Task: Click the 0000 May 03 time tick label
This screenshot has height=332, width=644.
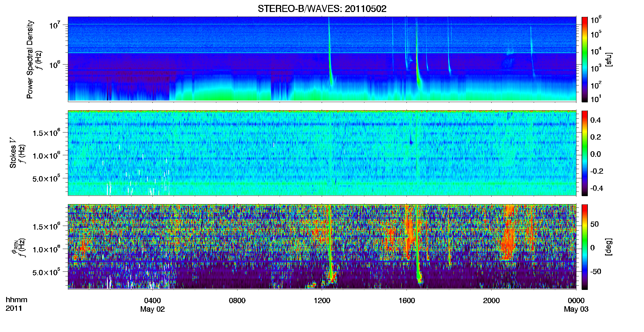Action: [576, 305]
